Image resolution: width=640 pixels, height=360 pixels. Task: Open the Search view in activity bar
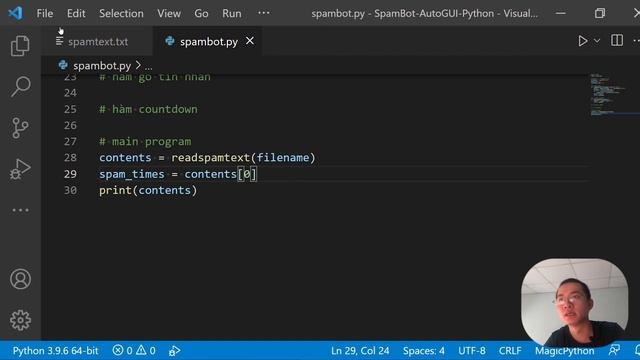[20, 86]
